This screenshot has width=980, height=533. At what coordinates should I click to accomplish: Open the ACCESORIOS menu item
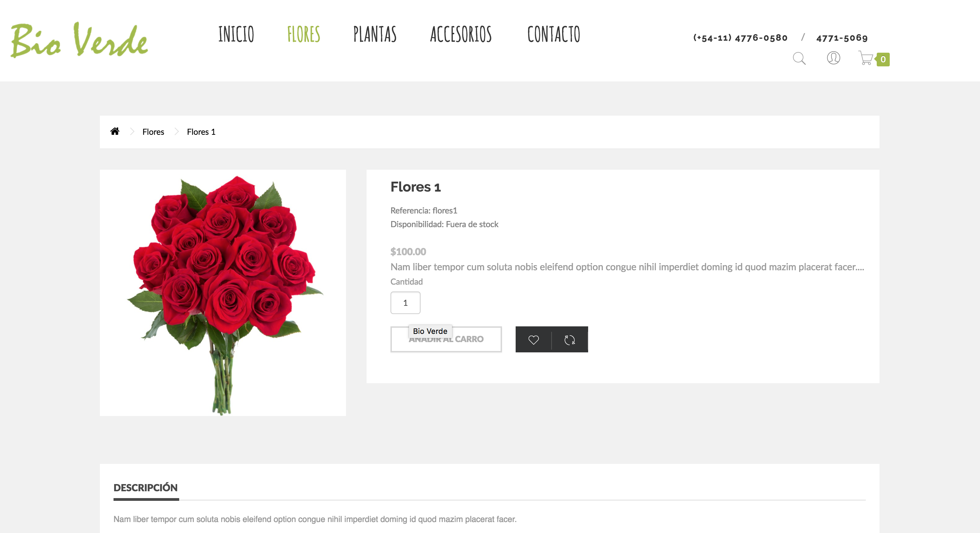[461, 34]
